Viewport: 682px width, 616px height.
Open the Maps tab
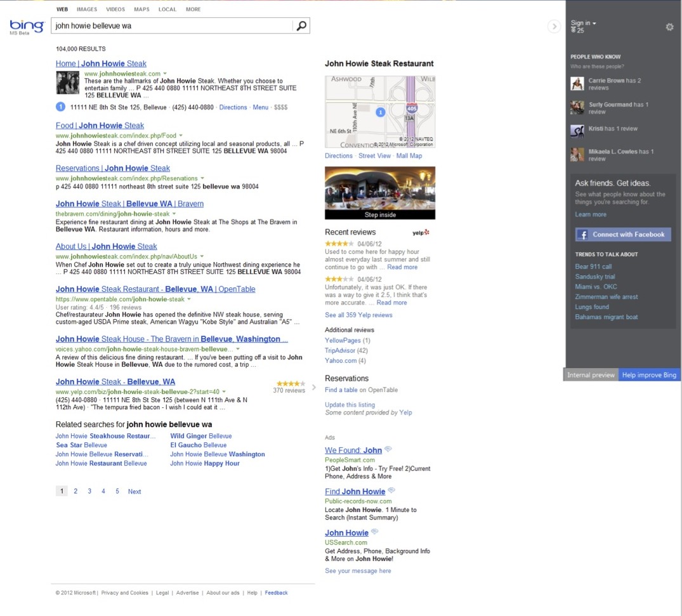141,10
